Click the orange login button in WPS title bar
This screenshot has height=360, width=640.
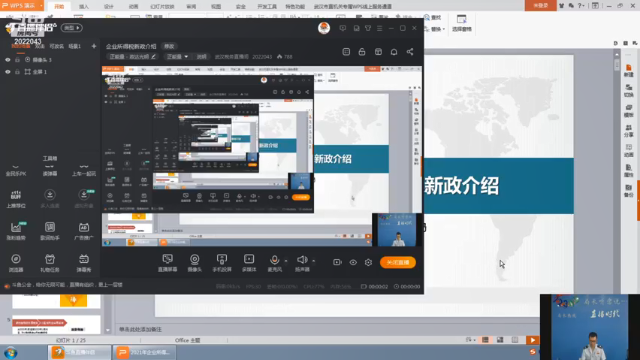540,5
